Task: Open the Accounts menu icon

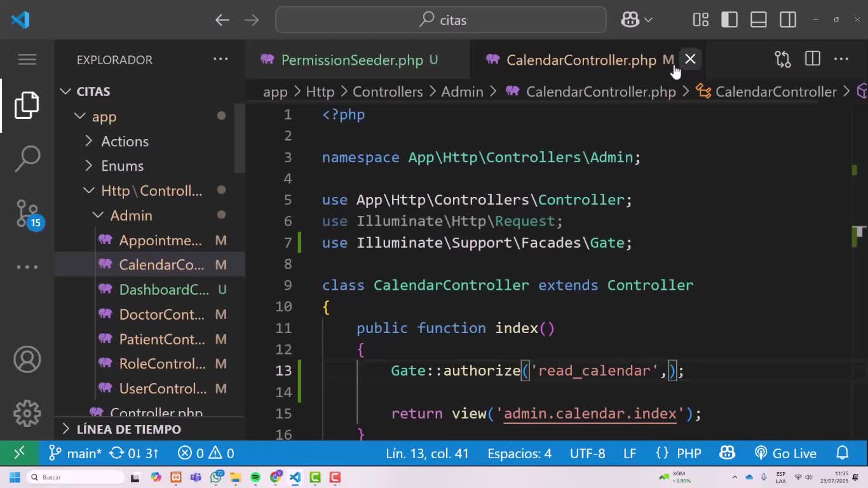Action: point(27,360)
